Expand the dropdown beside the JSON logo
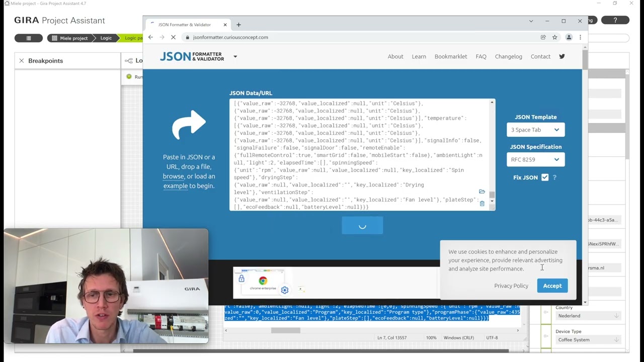 point(235,57)
